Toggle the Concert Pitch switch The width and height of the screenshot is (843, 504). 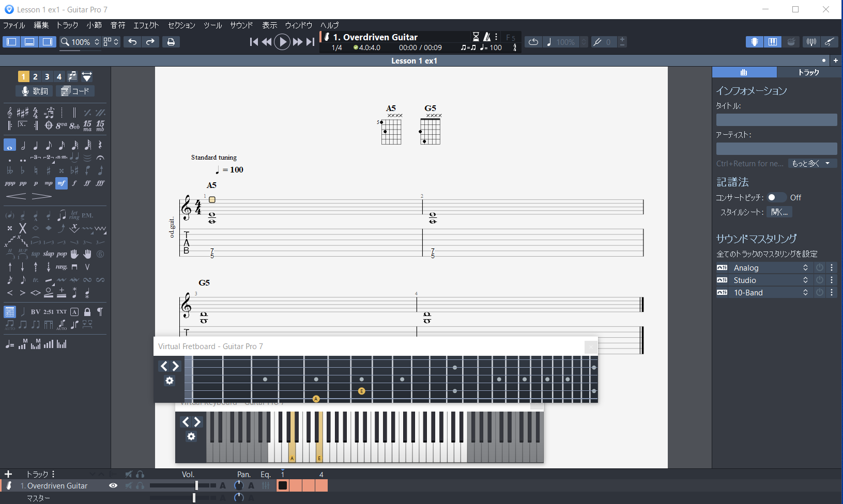click(x=775, y=197)
